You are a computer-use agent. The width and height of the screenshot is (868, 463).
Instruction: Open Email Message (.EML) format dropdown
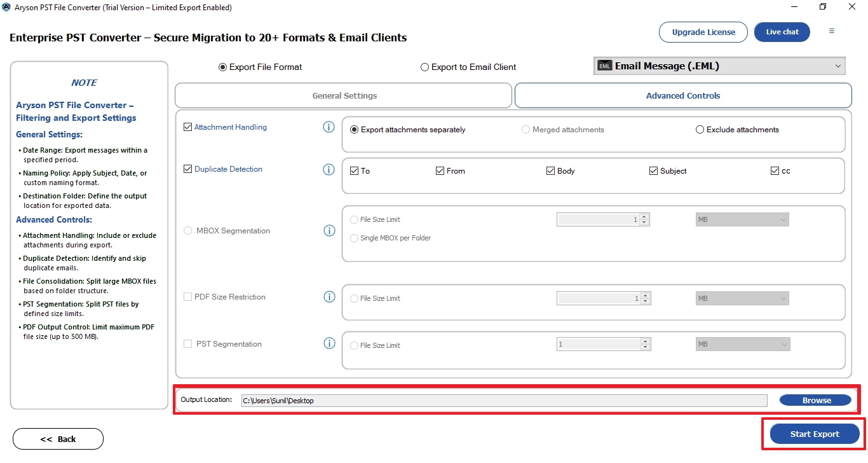tap(719, 66)
